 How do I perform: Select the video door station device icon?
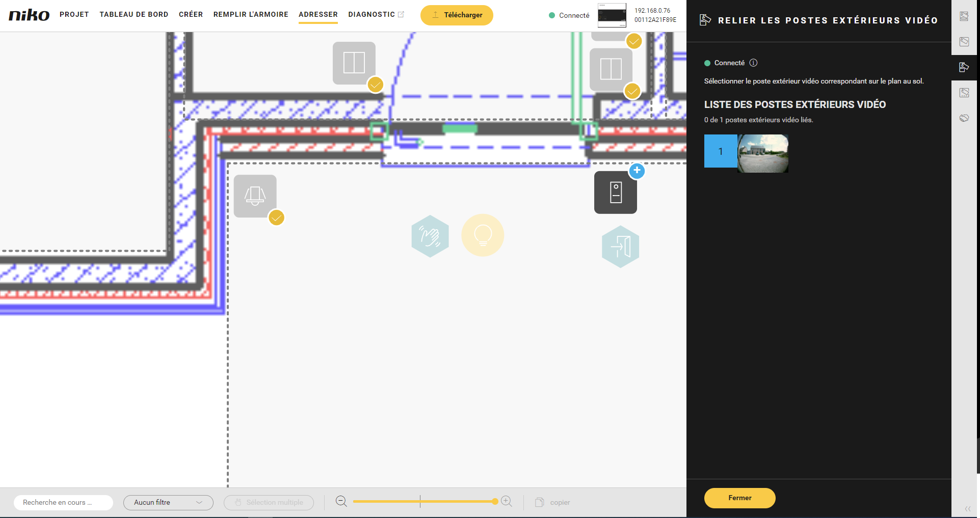click(615, 193)
